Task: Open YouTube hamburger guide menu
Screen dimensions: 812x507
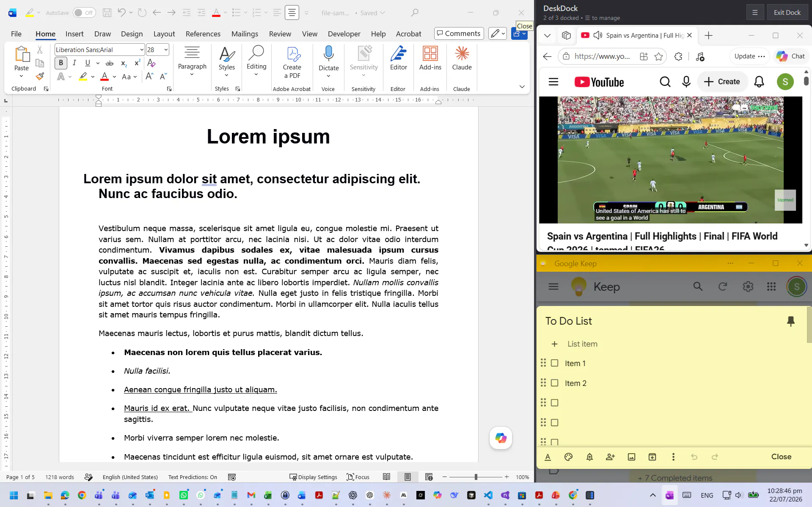Action: pos(553,82)
